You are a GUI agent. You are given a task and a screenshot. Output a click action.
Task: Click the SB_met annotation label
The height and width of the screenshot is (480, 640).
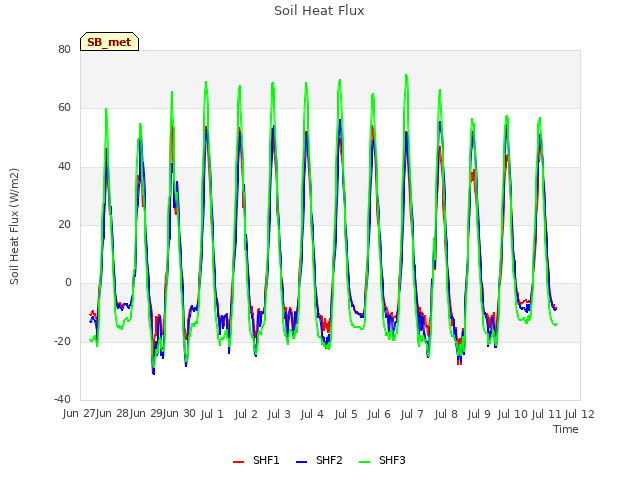pos(109,42)
